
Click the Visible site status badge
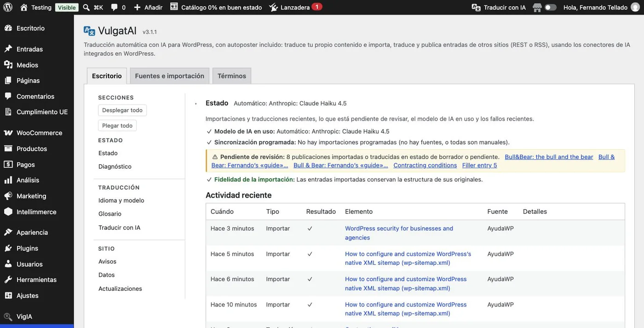67,7
